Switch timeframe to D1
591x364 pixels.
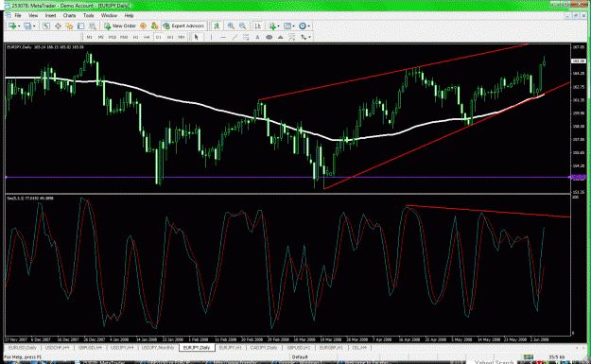159,37
